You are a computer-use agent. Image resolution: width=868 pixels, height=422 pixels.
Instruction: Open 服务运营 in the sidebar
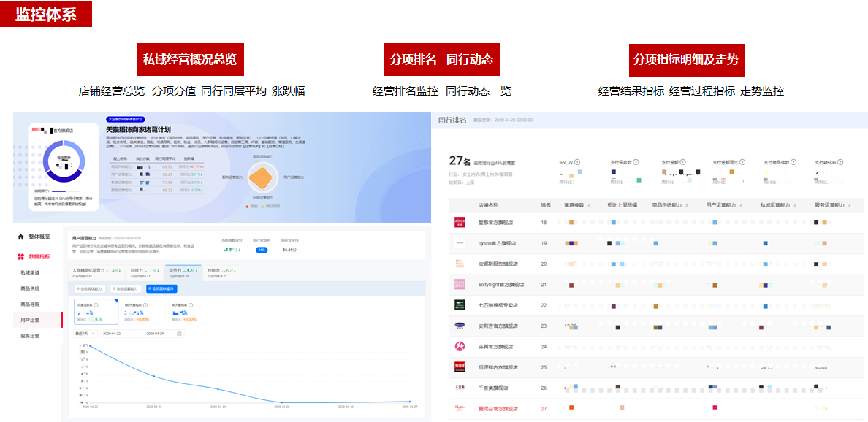point(30,336)
